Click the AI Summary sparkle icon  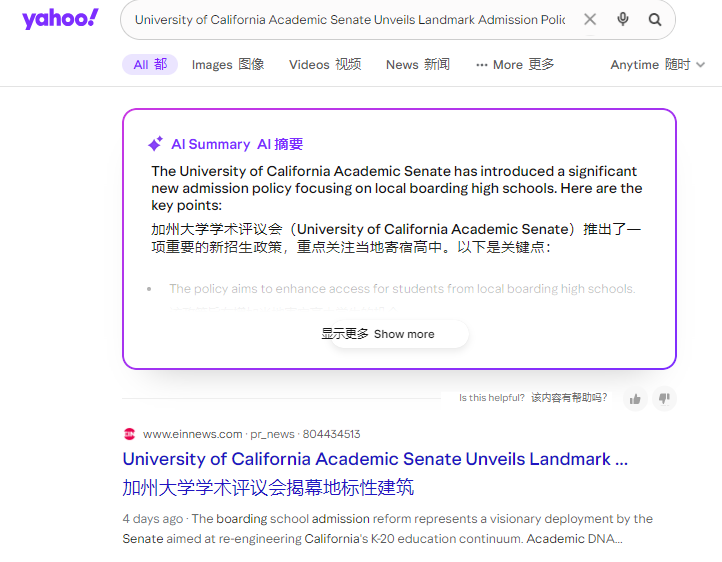point(156,144)
